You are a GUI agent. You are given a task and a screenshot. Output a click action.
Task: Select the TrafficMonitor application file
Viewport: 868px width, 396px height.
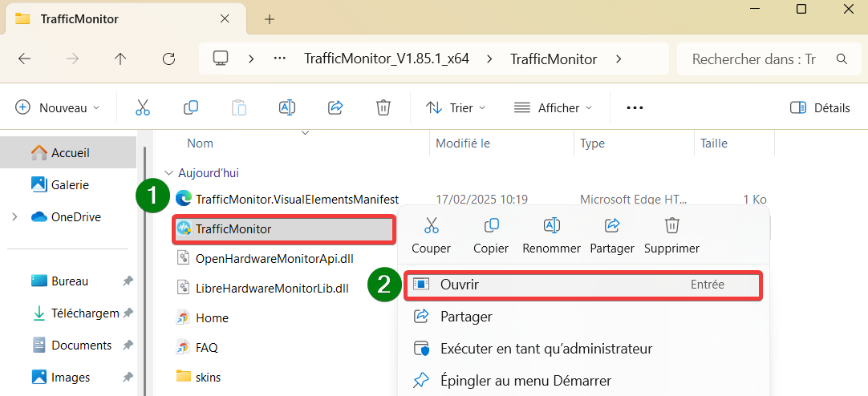tap(284, 229)
